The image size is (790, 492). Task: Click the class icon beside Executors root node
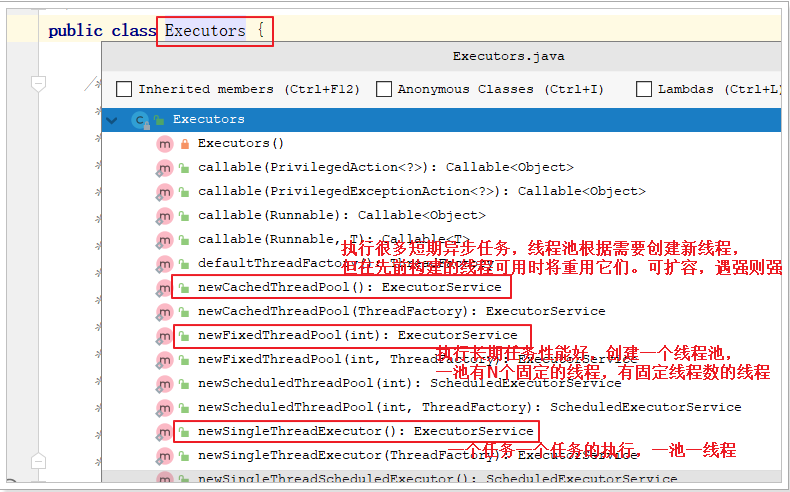point(140,120)
